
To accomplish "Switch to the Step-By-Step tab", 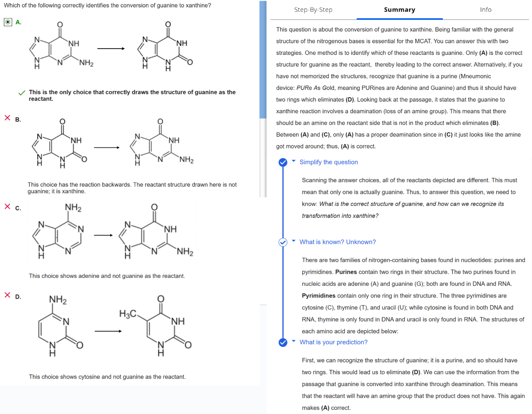I will (313, 10).
